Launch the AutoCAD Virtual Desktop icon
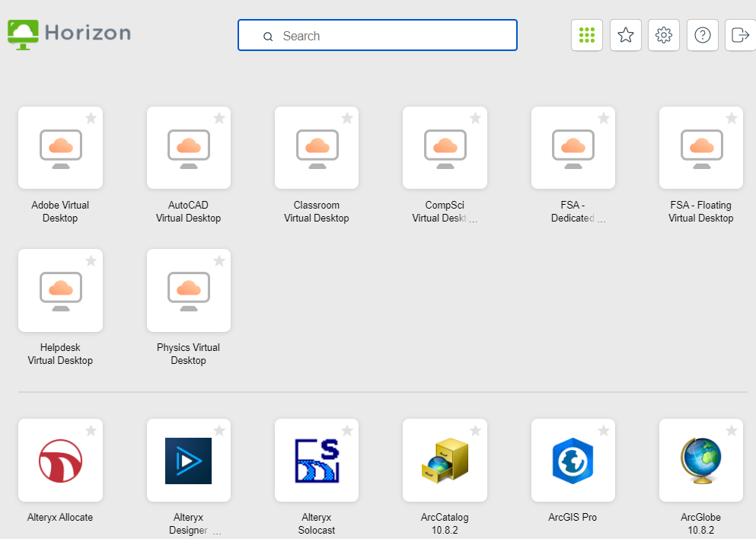Viewport: 756px width, 539px height. tap(189, 148)
